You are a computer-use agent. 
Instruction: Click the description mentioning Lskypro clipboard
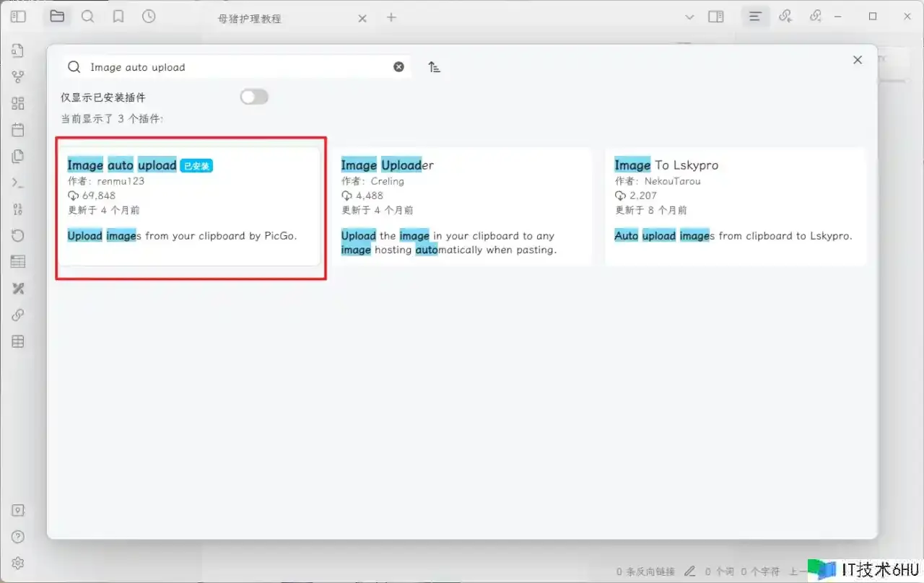(733, 236)
